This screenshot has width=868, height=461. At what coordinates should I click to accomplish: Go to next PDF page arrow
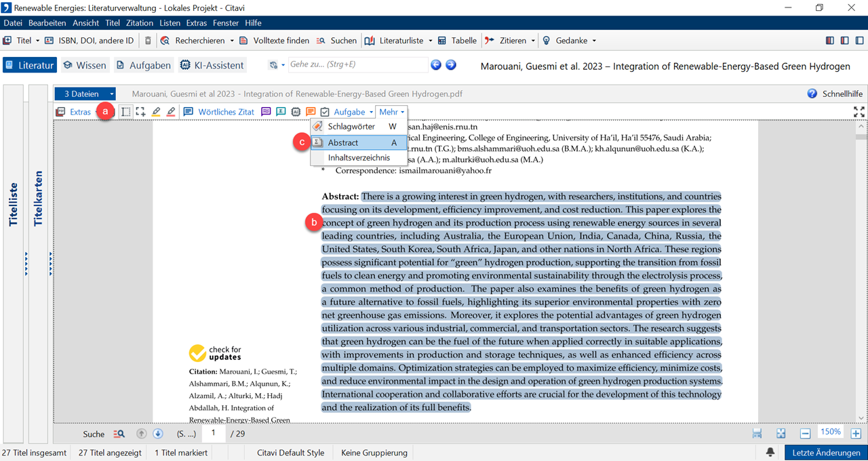click(x=157, y=434)
